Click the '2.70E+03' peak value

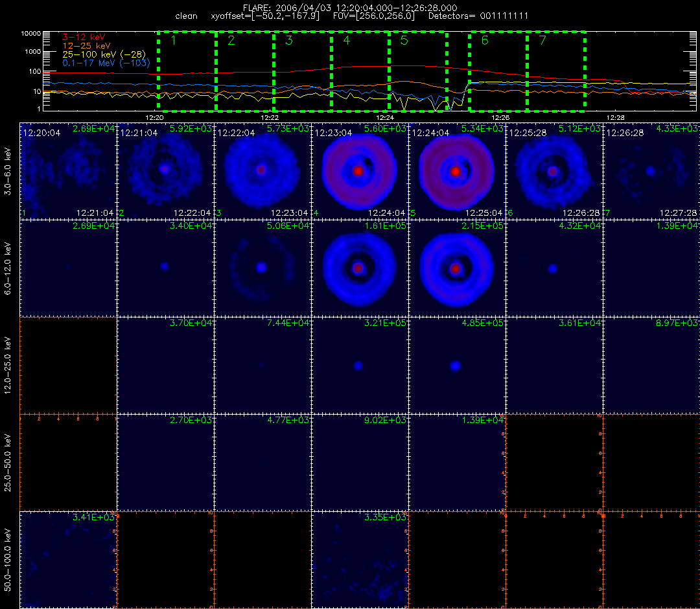[191, 420]
